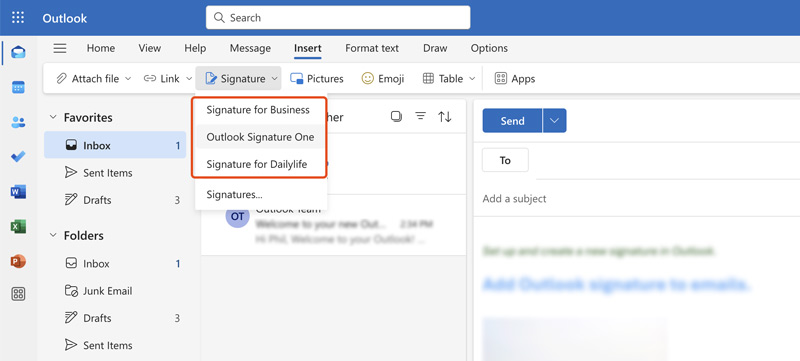Viewport: 800px width, 361px height.
Task: Switch to the Draw tab
Action: 435,48
